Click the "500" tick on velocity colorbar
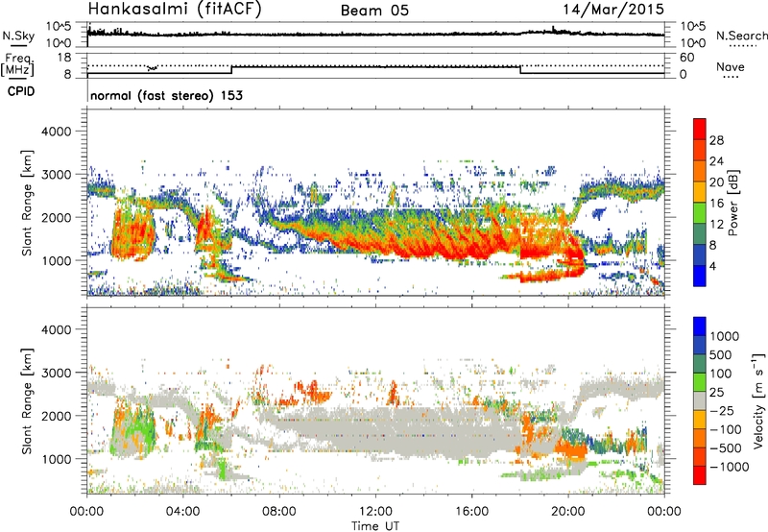The image size is (768, 532). (x=721, y=355)
